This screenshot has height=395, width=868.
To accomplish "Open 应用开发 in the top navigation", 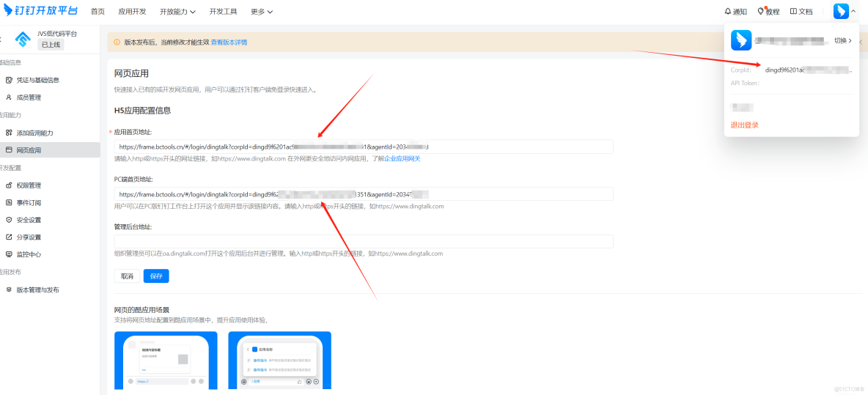I will (132, 12).
